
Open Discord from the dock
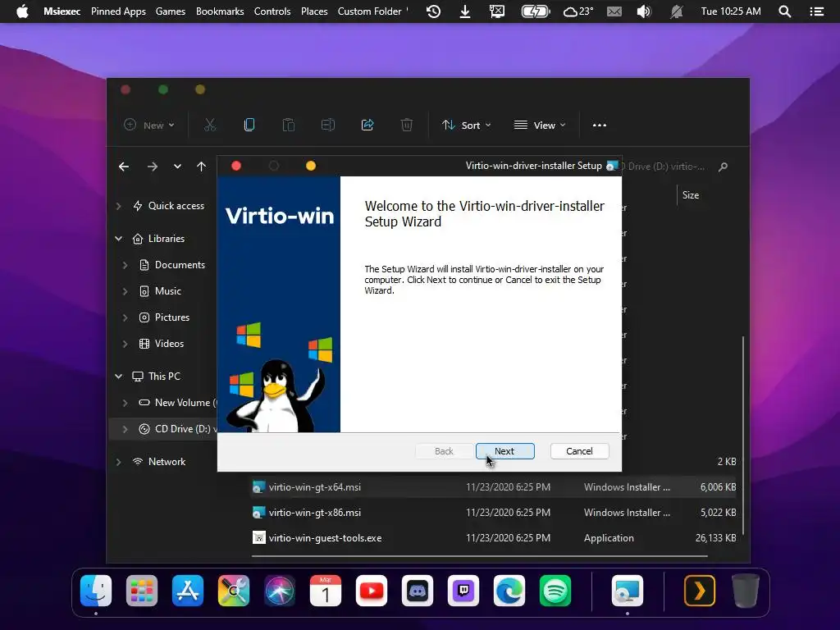[x=418, y=591]
